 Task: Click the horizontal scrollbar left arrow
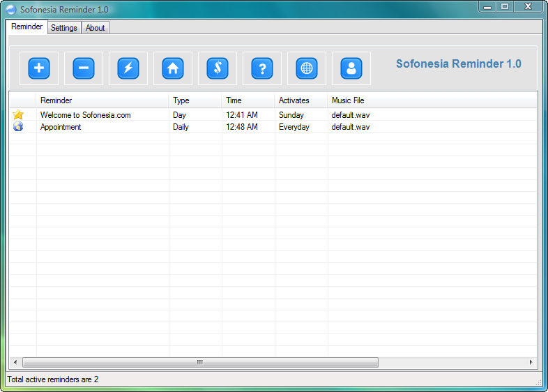coord(15,363)
